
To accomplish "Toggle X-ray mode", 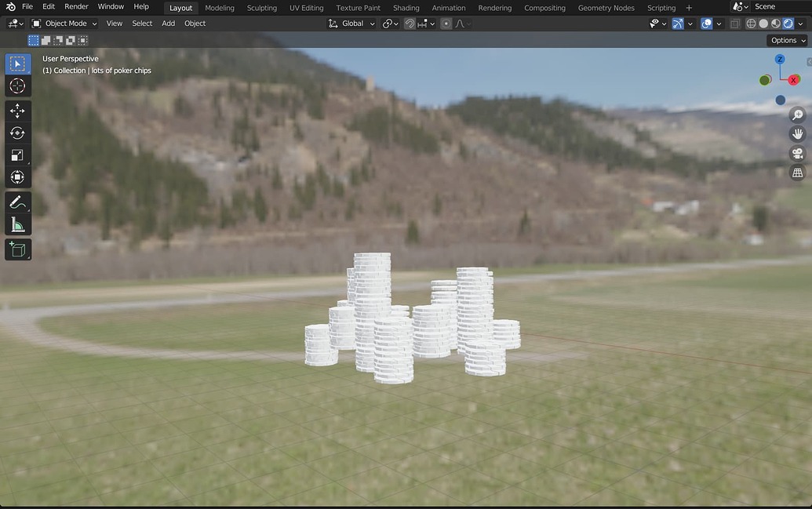I will pos(735,24).
